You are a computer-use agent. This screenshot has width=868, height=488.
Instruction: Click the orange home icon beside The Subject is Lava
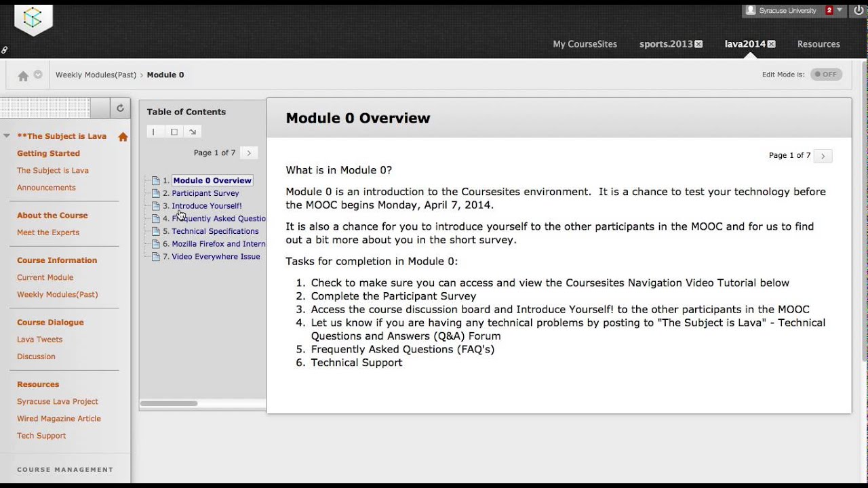pos(123,136)
